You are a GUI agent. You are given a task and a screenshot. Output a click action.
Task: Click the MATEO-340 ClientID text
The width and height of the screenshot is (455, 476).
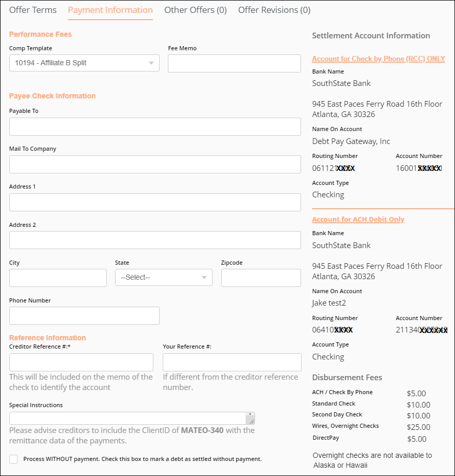tap(202, 430)
